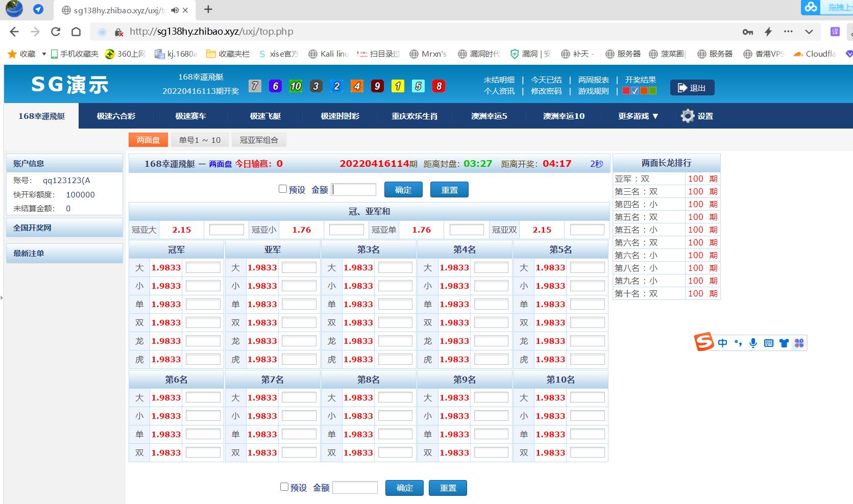Screen dimensions: 853x504
Task: Click the address bar security lock icon
Action: click(x=118, y=32)
